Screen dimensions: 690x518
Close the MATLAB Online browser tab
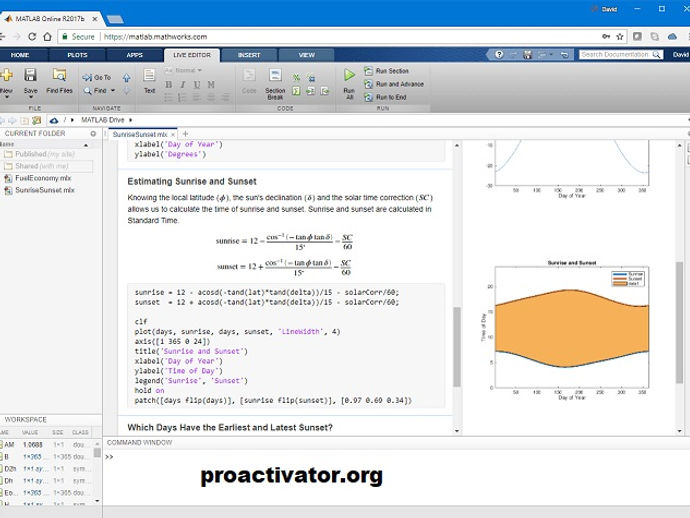(x=95, y=19)
